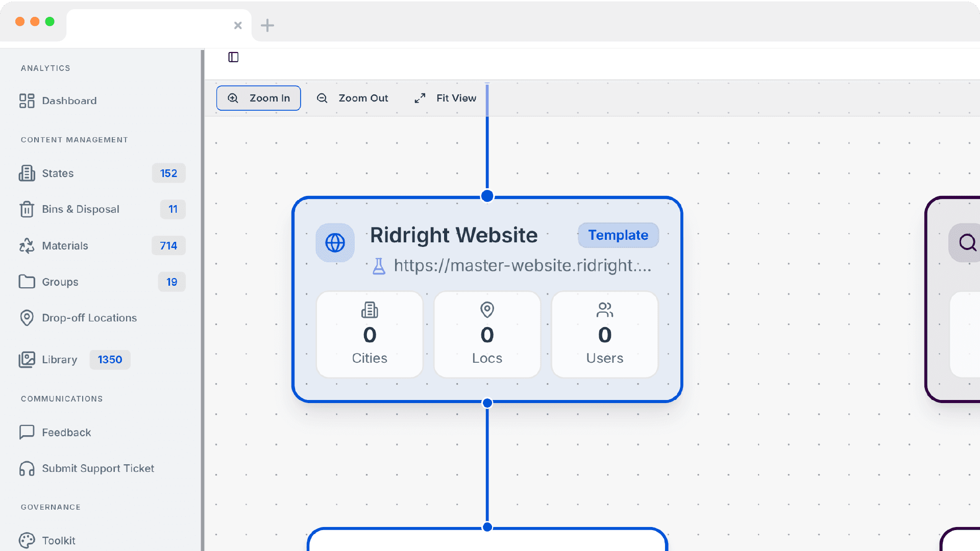This screenshot has width=980, height=551.
Task: Open the Groups folder icon
Action: tap(27, 282)
